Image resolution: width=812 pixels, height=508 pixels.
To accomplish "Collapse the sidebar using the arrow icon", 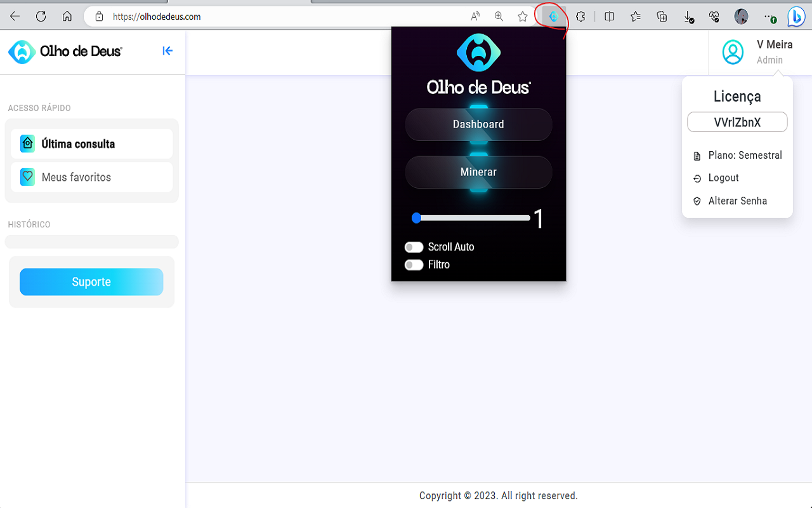I will click(x=167, y=51).
